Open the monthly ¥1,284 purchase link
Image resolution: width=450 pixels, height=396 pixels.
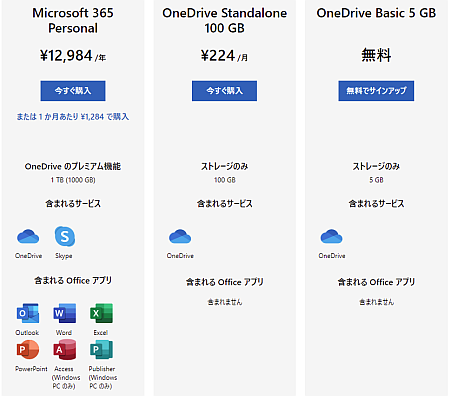[x=73, y=117]
